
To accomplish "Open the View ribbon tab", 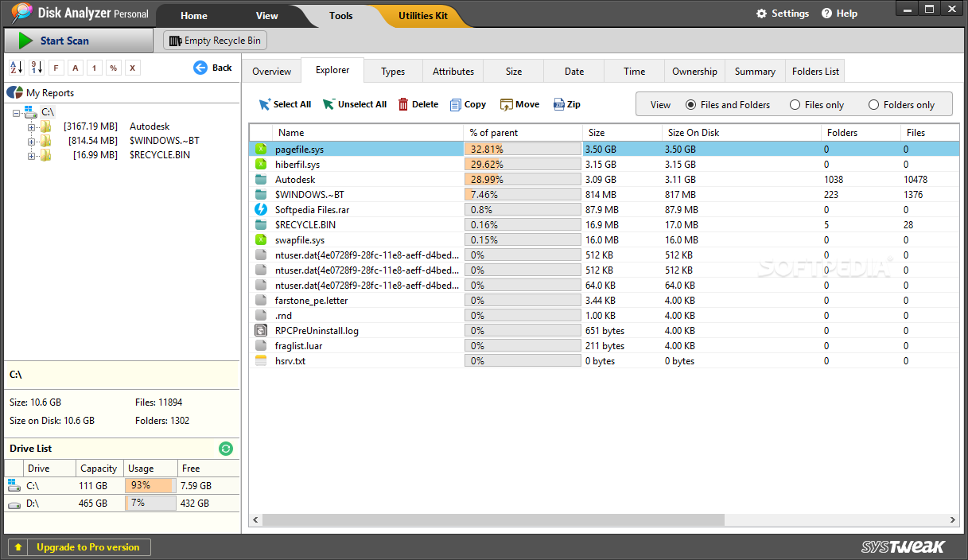I will 267,16.
